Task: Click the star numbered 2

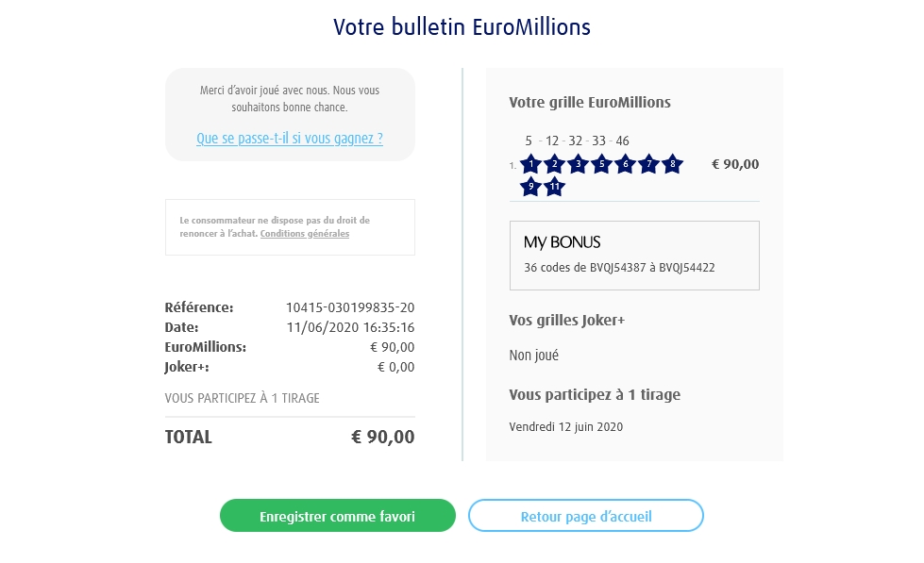Action: point(555,164)
